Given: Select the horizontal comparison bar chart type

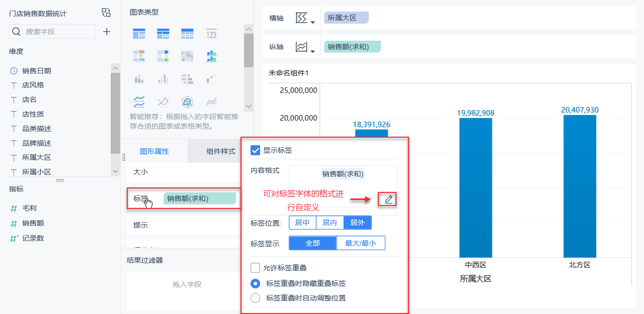Looking at the screenshot, I should pos(187,79).
